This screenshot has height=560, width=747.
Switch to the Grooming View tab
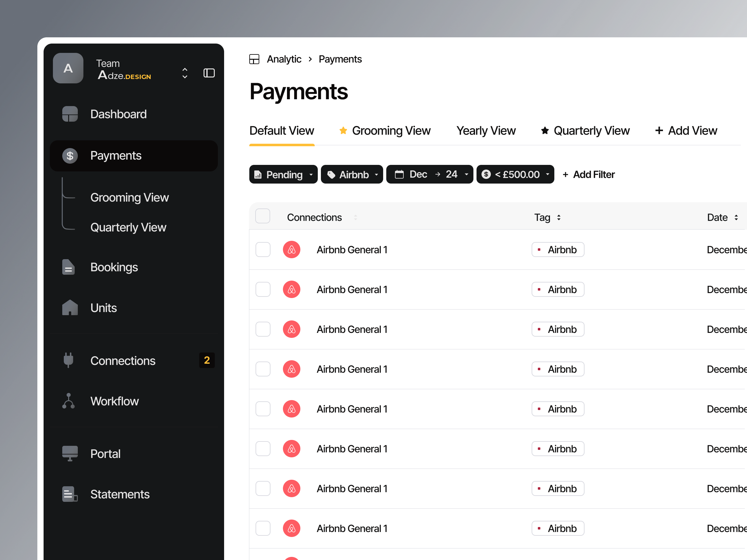coord(391,131)
